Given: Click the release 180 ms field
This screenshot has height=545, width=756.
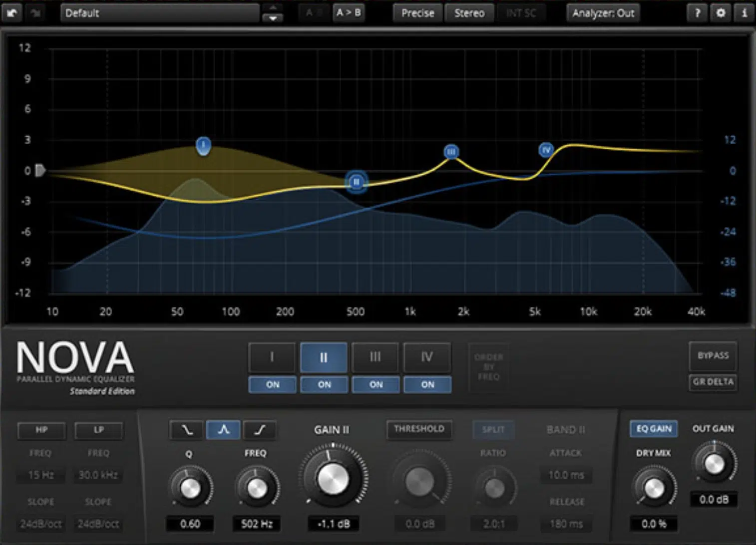Looking at the screenshot, I should tap(566, 524).
